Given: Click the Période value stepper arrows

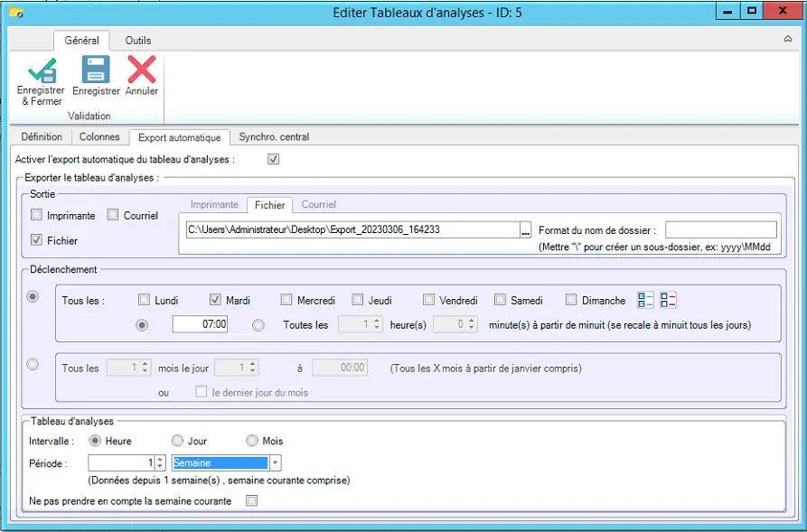Looking at the screenshot, I should 160,462.
